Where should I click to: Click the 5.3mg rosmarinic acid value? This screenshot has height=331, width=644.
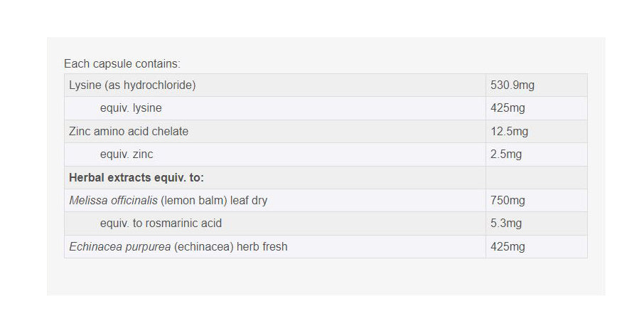pos(506,224)
